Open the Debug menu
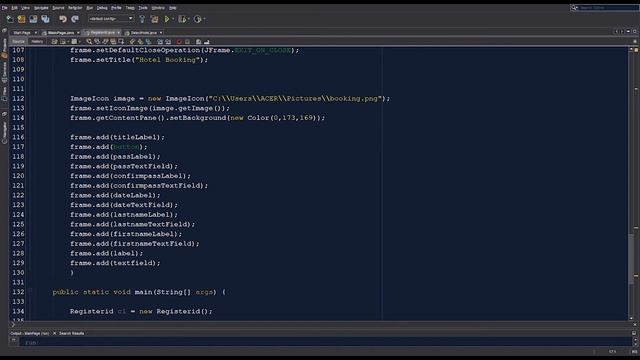 pyautogui.click(x=102, y=8)
